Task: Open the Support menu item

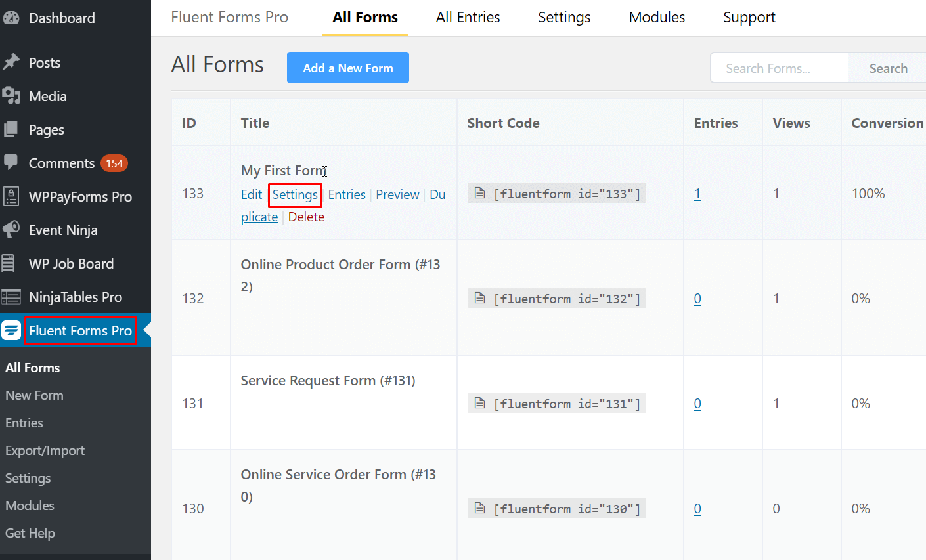Action: [749, 17]
